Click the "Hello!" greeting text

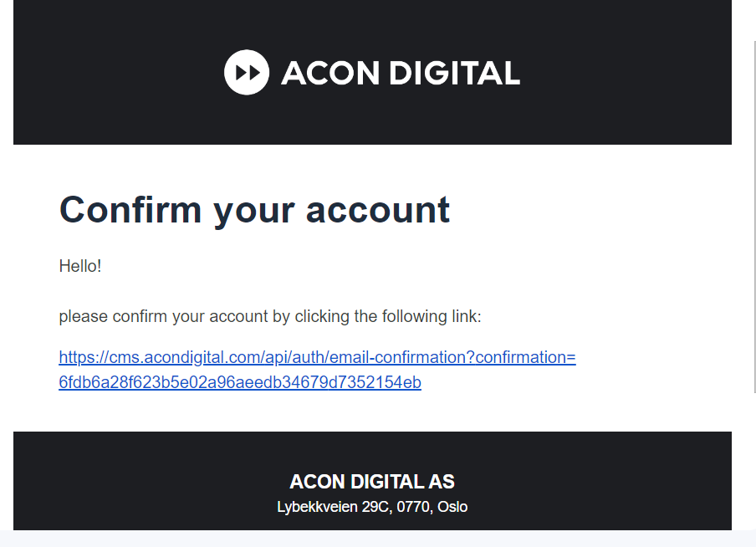(x=80, y=267)
